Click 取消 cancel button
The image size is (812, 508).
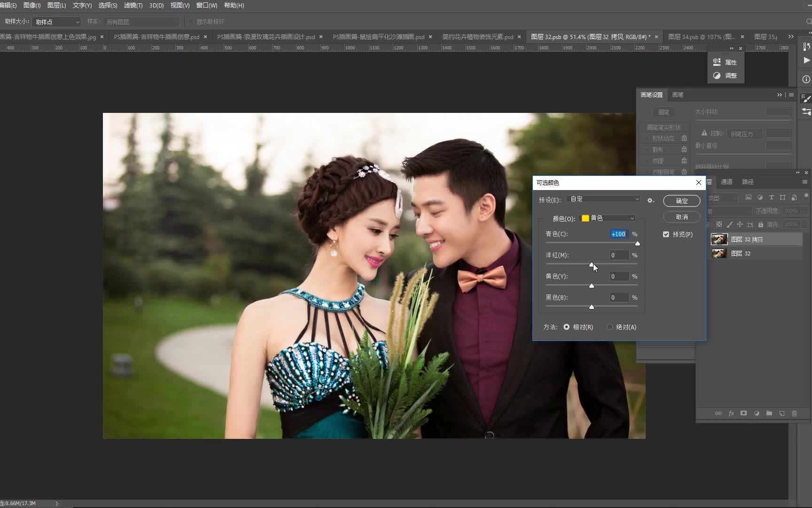coord(682,217)
